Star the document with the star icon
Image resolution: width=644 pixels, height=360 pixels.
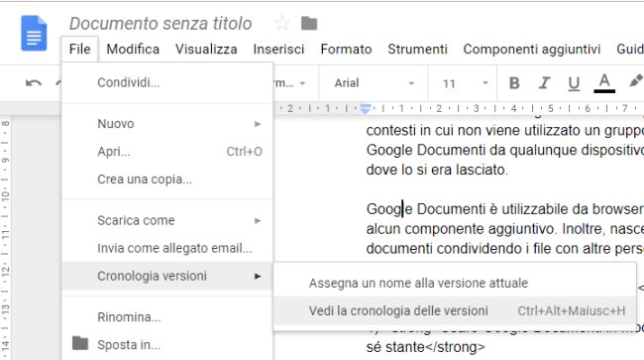point(282,24)
